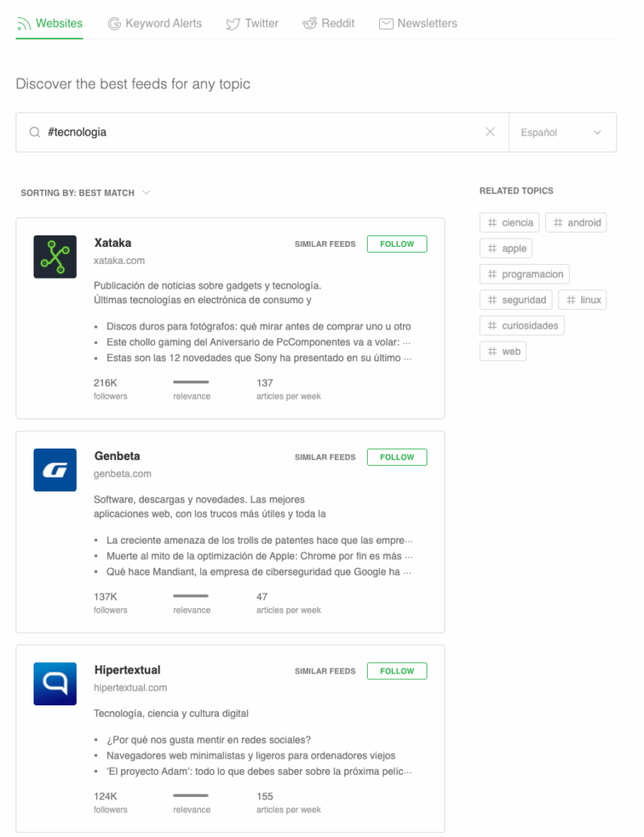Viewport: 644px width, 837px height.
Task: Open the Twitter tab
Action: 252,24
